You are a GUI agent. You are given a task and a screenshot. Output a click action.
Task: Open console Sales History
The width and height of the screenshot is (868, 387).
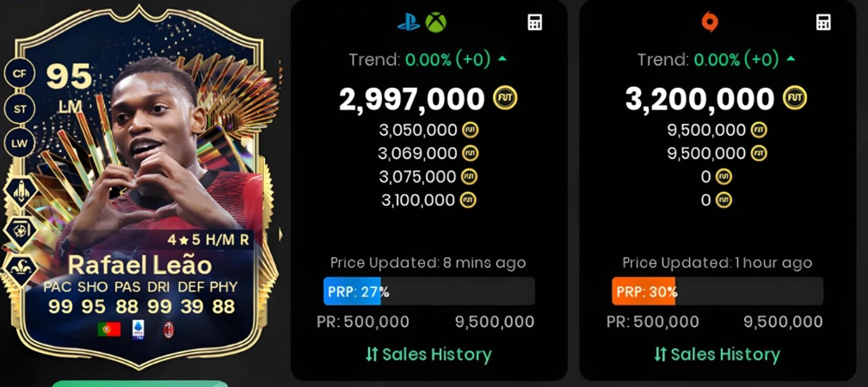[x=429, y=354]
